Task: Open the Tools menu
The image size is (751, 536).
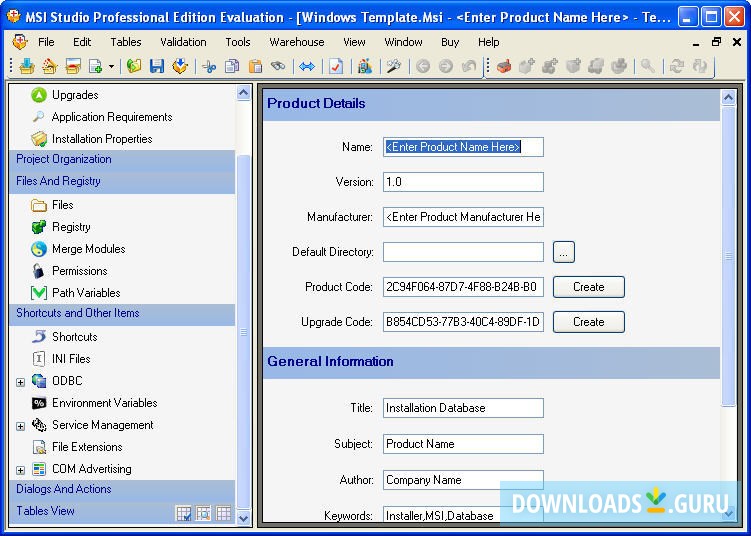Action: [x=238, y=42]
